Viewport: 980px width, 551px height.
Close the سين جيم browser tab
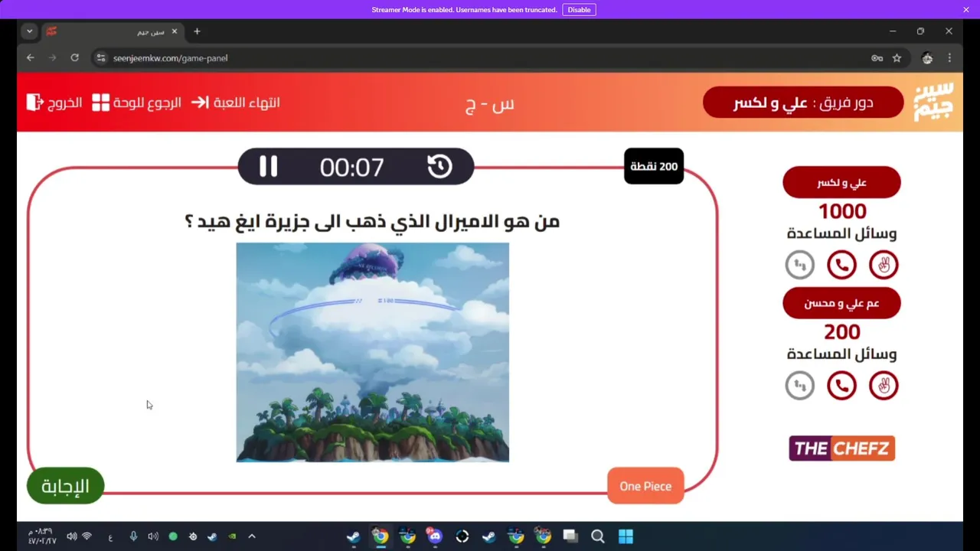pos(175,31)
